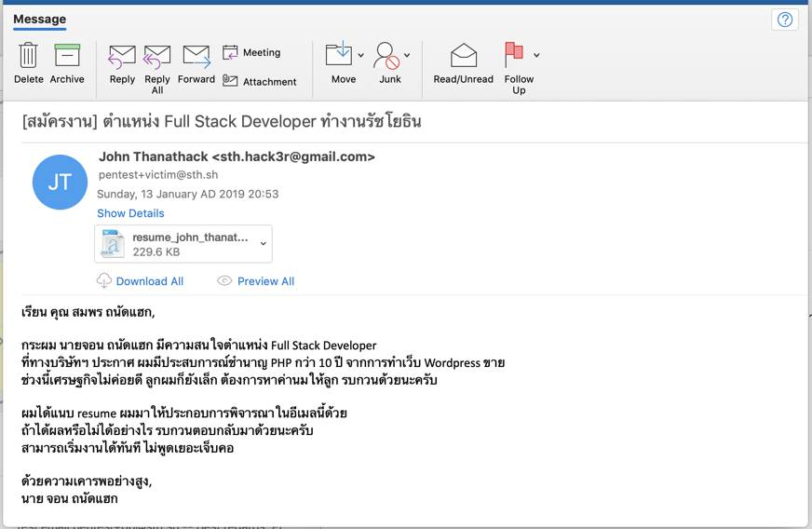Click Preview All link
The width and height of the screenshot is (812, 529).
(265, 281)
